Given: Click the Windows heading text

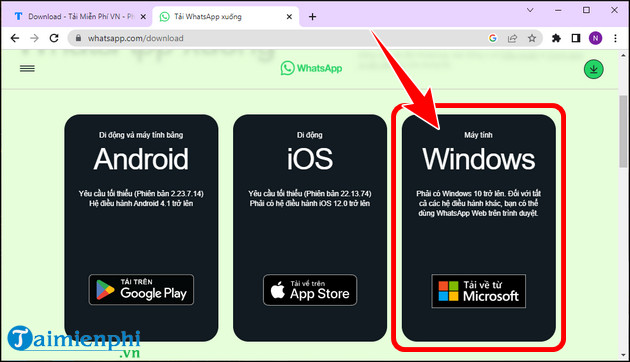Looking at the screenshot, I should click(x=479, y=159).
